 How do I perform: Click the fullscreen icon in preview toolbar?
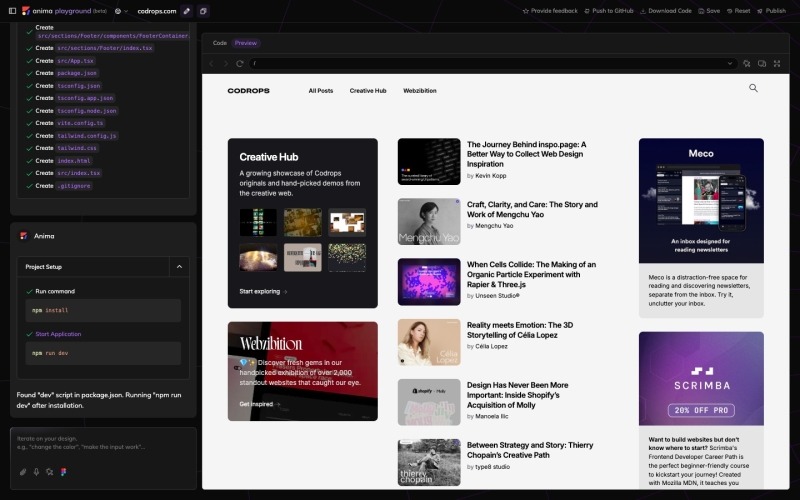point(776,63)
